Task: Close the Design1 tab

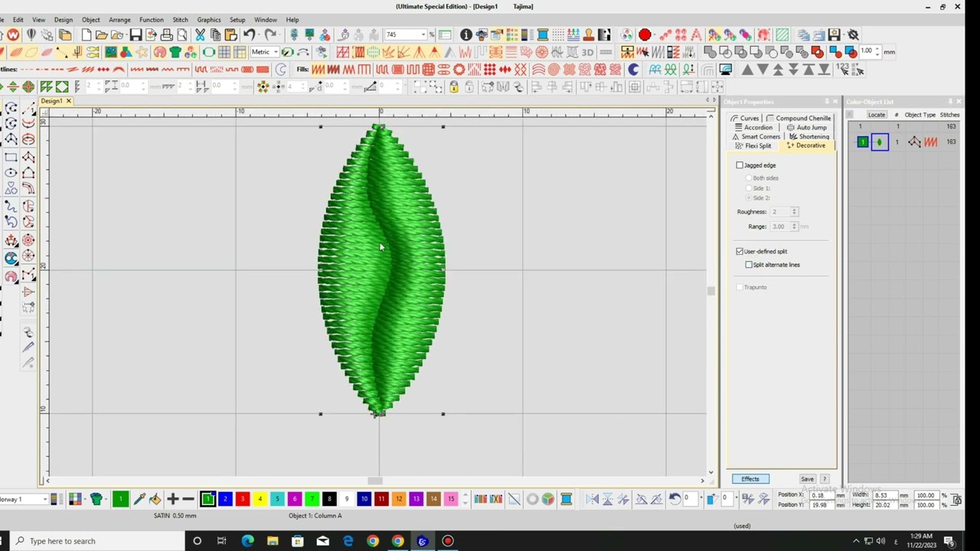Action: 68,101
